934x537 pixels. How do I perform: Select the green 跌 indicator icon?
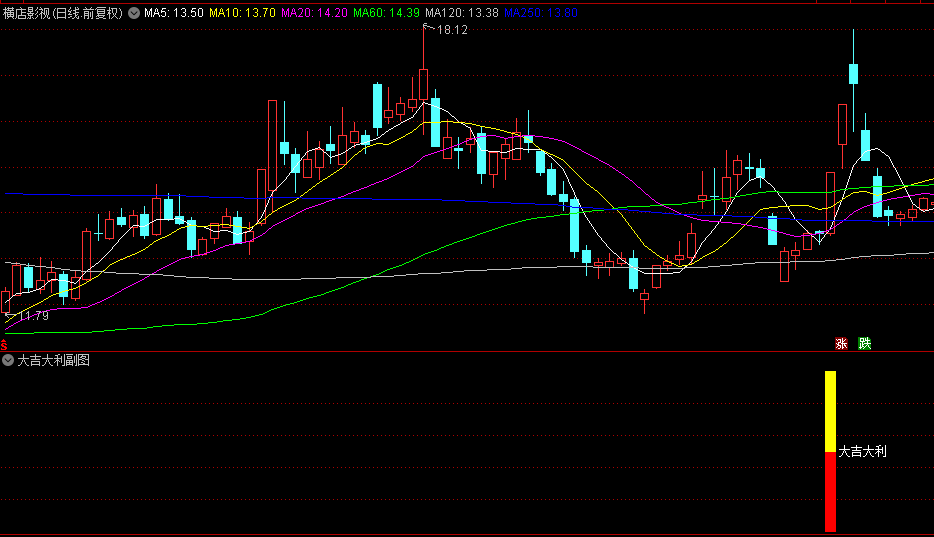click(864, 344)
